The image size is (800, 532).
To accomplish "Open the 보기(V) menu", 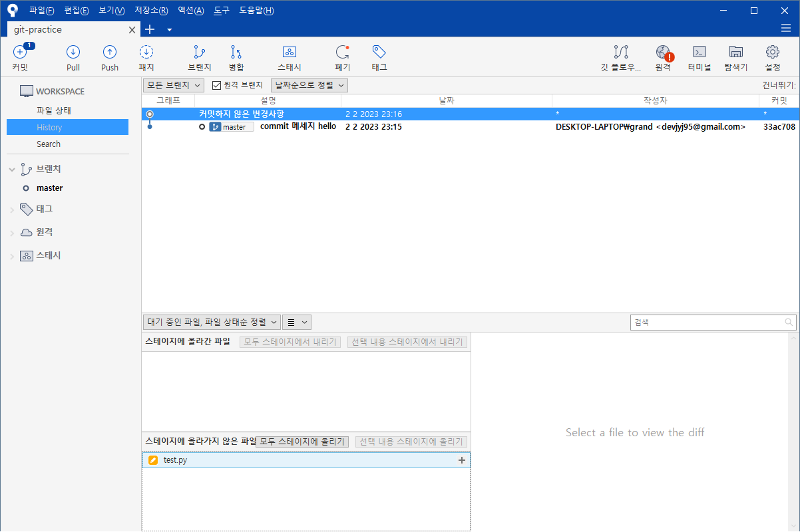I will tap(111, 11).
